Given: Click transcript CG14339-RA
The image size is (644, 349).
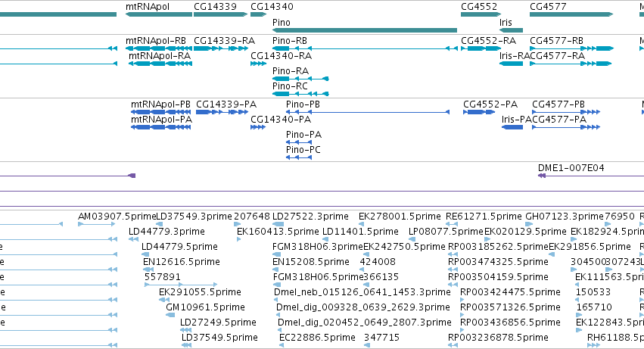Looking at the screenshot, I should (x=224, y=41).
